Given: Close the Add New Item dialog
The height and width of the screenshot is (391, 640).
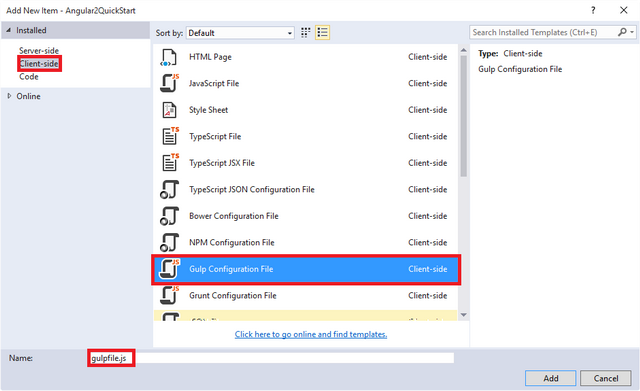Looking at the screenshot, I should pyautogui.click(x=624, y=10).
